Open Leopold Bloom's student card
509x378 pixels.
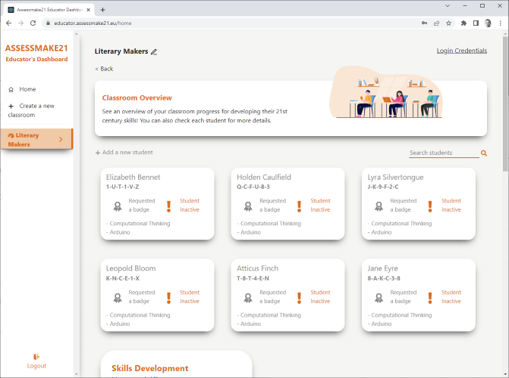(x=157, y=295)
